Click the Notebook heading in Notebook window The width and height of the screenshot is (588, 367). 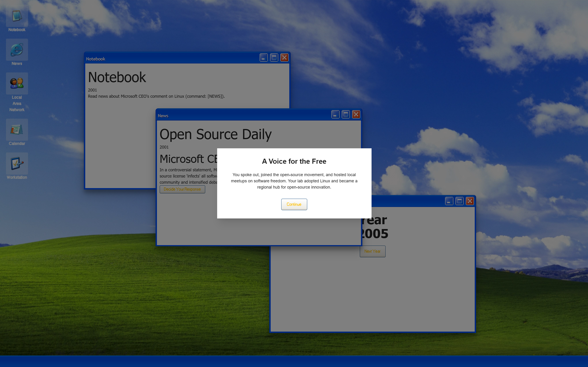(117, 77)
